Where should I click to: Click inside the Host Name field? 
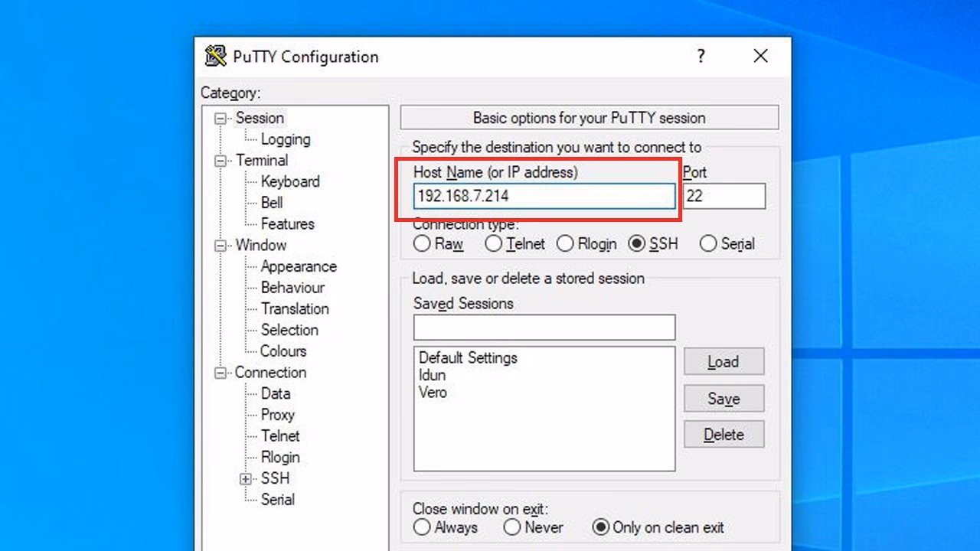[544, 197]
